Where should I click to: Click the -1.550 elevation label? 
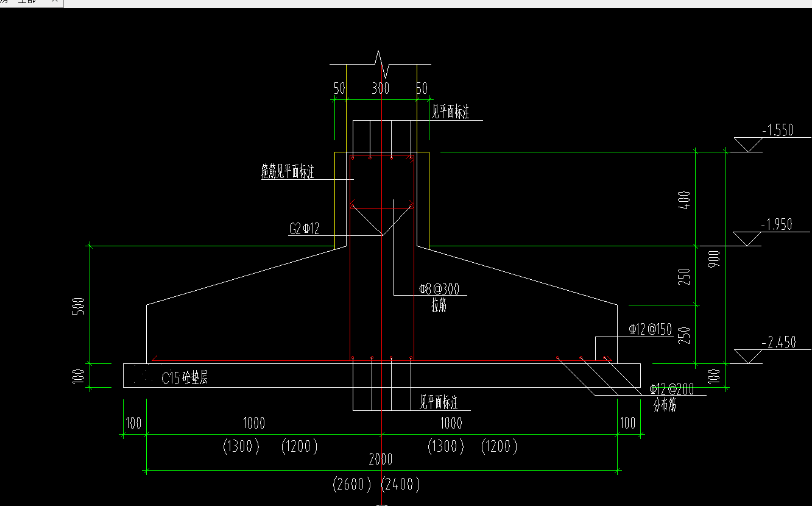click(x=777, y=130)
